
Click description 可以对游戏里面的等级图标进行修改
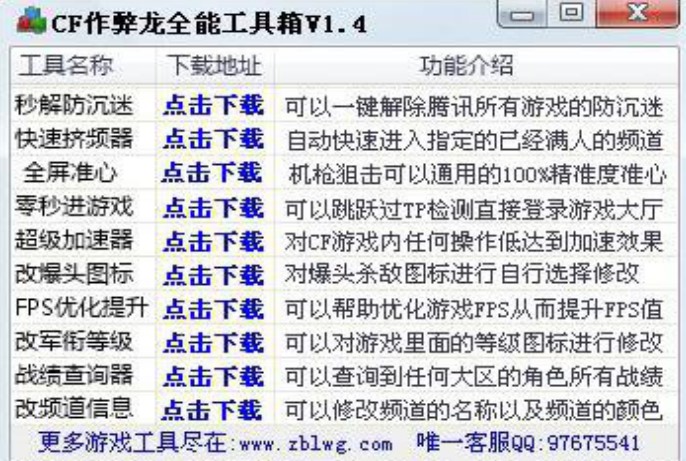pos(474,342)
